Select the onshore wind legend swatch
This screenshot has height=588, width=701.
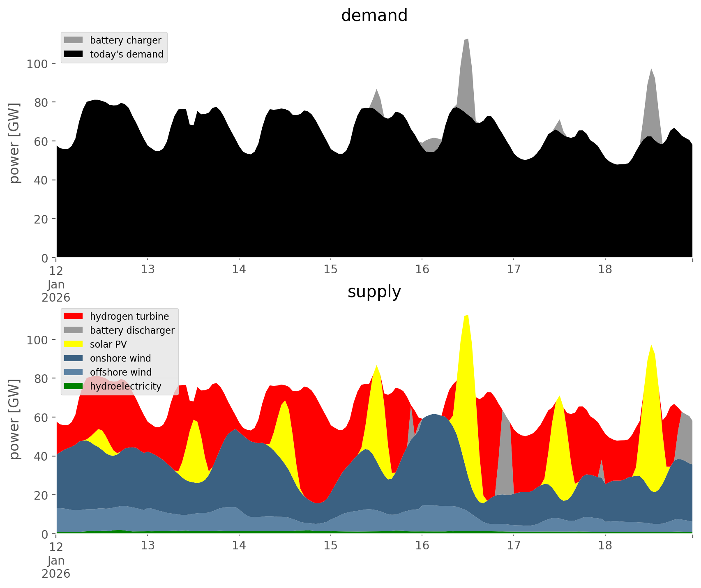point(74,358)
